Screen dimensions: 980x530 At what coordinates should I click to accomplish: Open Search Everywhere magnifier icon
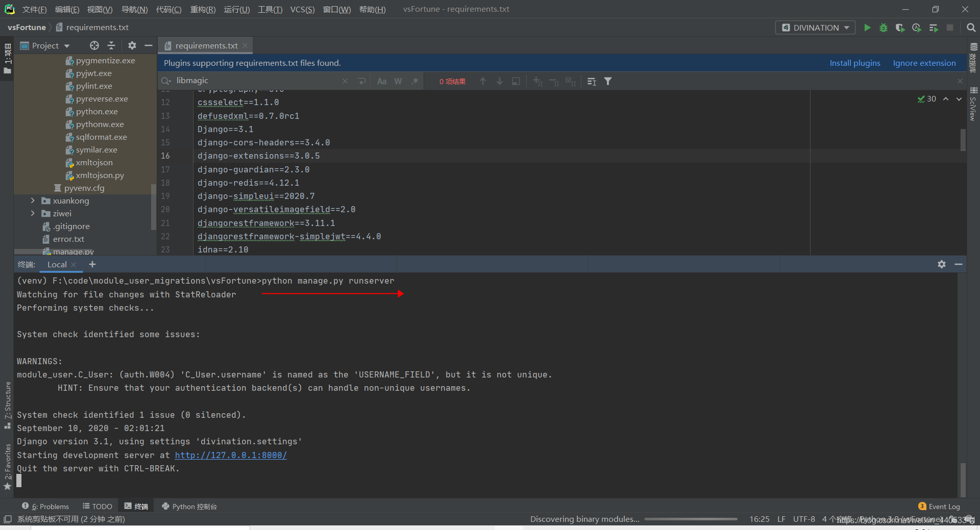971,28
